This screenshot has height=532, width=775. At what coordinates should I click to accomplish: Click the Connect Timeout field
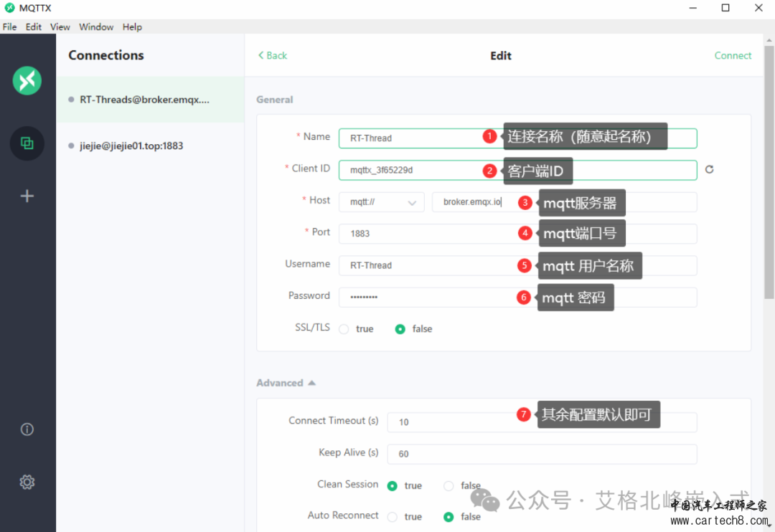[x=542, y=422]
